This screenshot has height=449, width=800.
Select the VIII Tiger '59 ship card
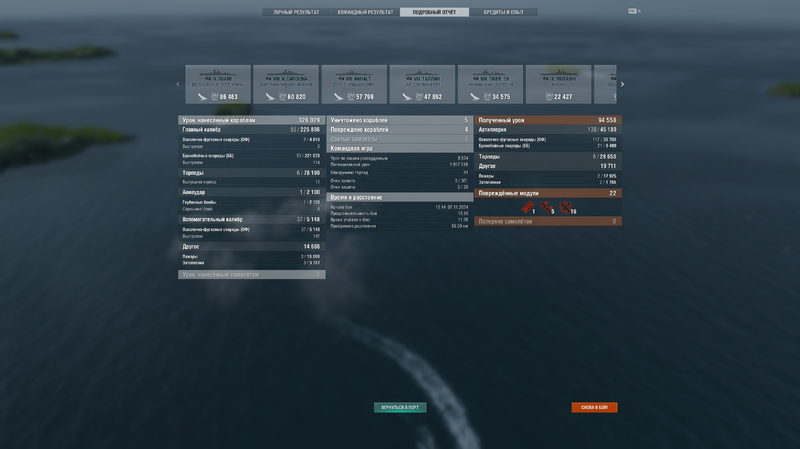point(490,84)
